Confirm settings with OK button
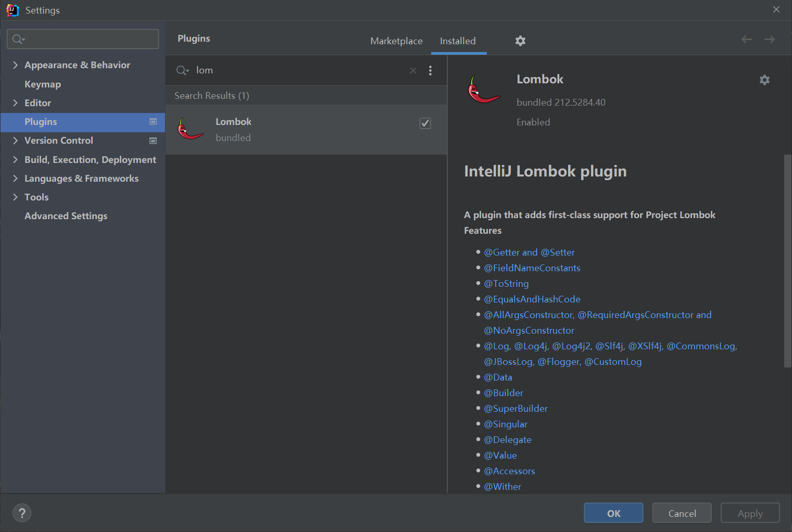This screenshot has height=532, width=792. click(613, 513)
